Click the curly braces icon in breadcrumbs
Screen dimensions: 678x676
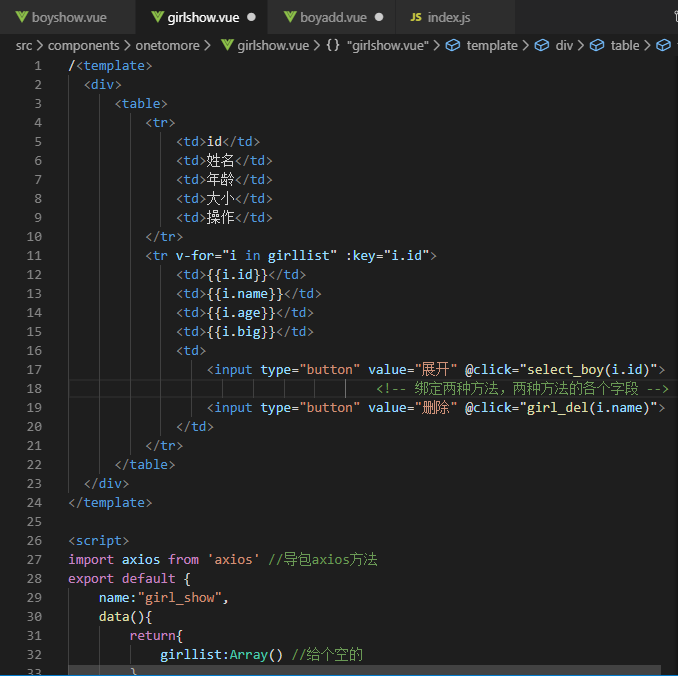click(x=332, y=45)
